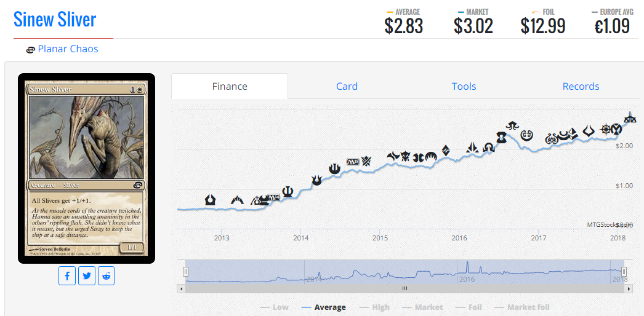The width and height of the screenshot is (644, 316).
Task: Open the Tools tab
Action: (x=464, y=87)
